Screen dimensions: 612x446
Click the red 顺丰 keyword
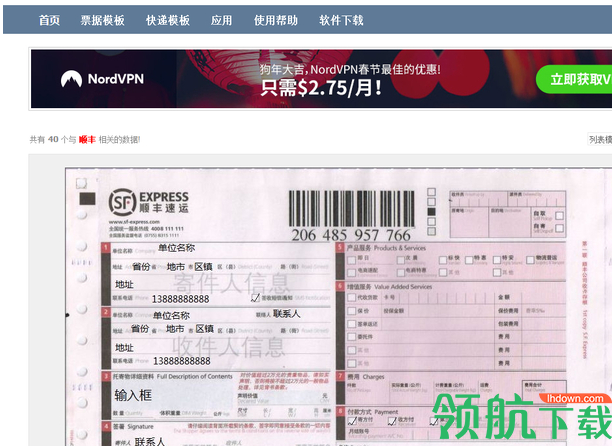(x=87, y=139)
